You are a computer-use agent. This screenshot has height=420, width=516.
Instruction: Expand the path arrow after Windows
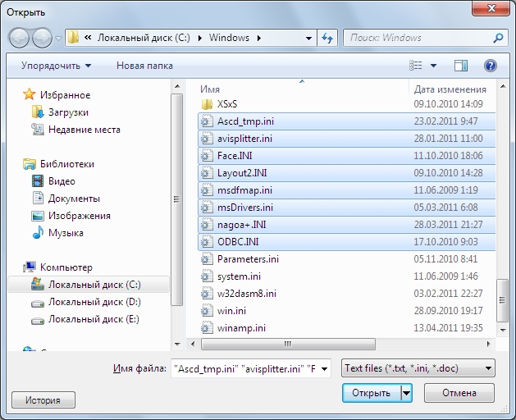259,39
